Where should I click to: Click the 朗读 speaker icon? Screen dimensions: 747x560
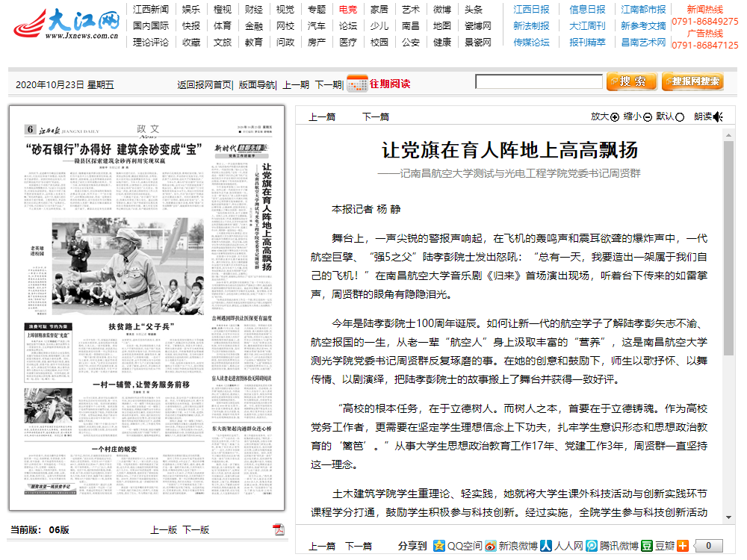coord(718,116)
